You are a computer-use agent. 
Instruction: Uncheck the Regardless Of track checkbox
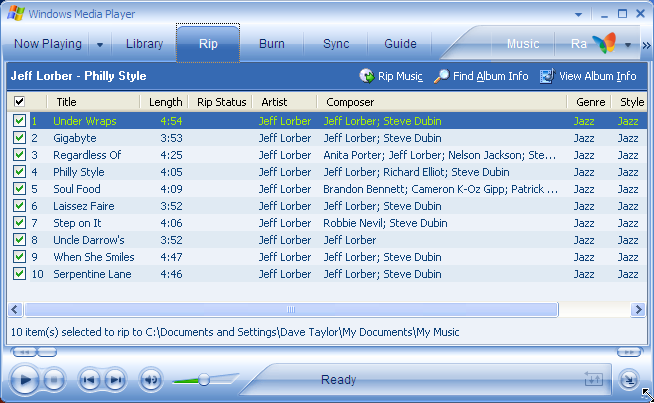(x=19, y=155)
